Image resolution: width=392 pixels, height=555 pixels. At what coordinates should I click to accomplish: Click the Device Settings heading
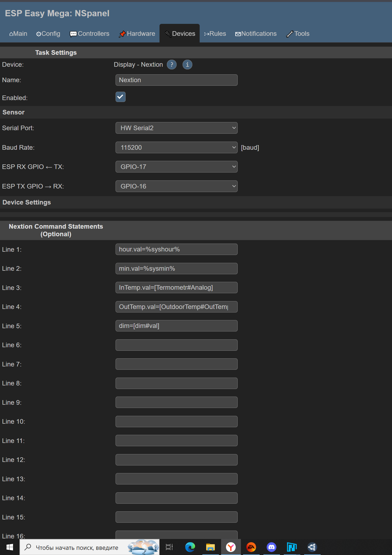[27, 202]
